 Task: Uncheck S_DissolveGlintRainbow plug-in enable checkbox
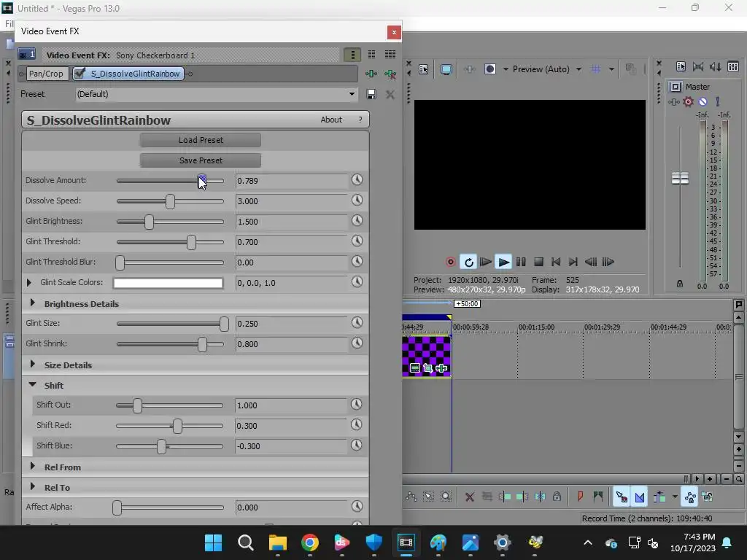(x=80, y=74)
